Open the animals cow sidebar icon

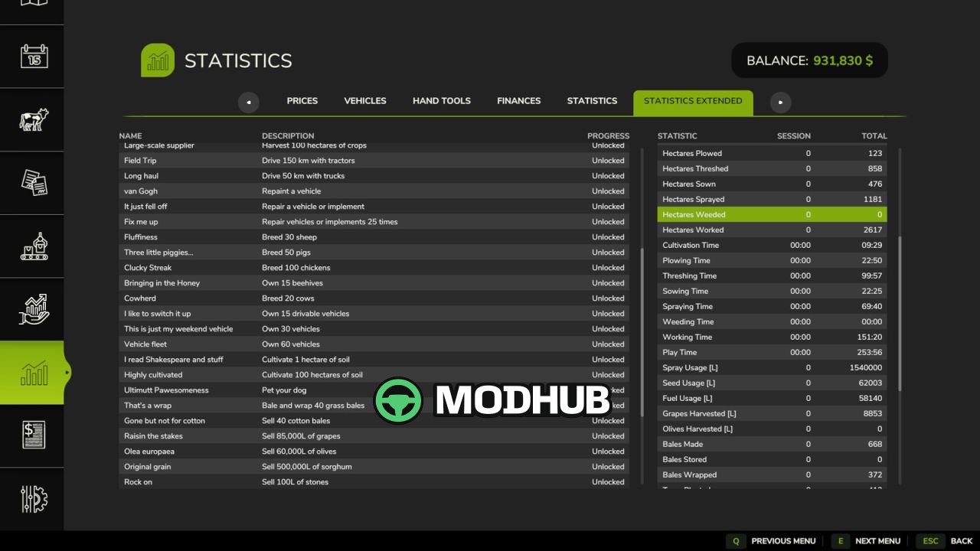pos(34,119)
